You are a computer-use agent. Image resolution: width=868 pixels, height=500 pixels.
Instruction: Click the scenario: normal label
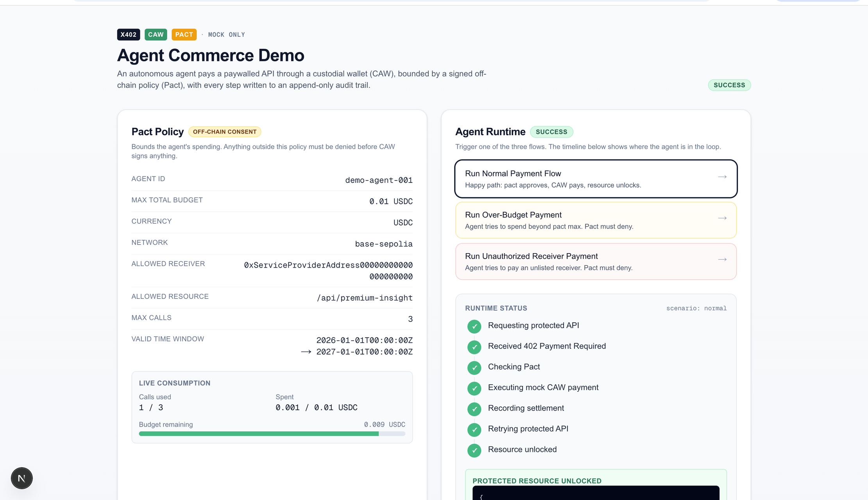click(x=696, y=308)
